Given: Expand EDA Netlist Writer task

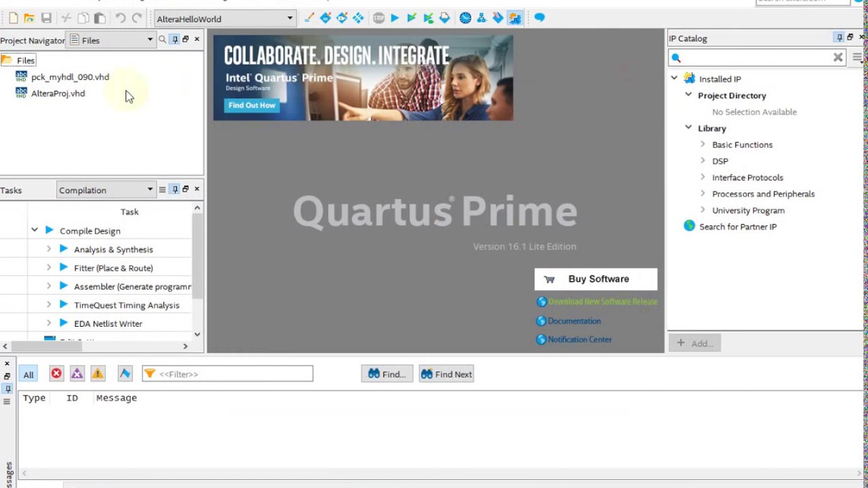Looking at the screenshot, I should point(49,323).
